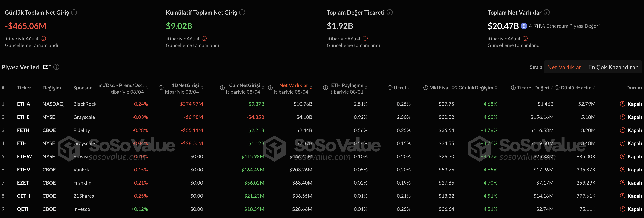Click the Sponsor column header
The height and width of the screenshot is (218, 644).
[x=82, y=88]
